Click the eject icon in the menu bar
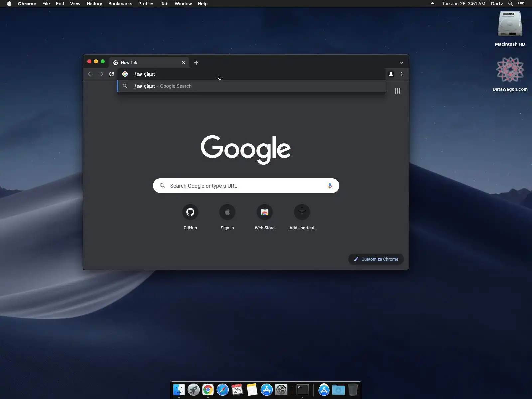Image resolution: width=532 pixels, height=399 pixels. click(432, 4)
